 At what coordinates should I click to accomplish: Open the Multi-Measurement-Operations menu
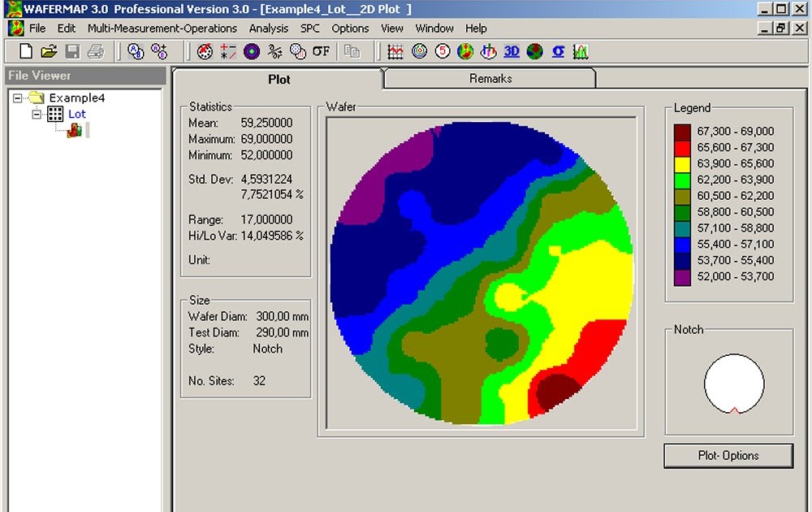[162, 28]
